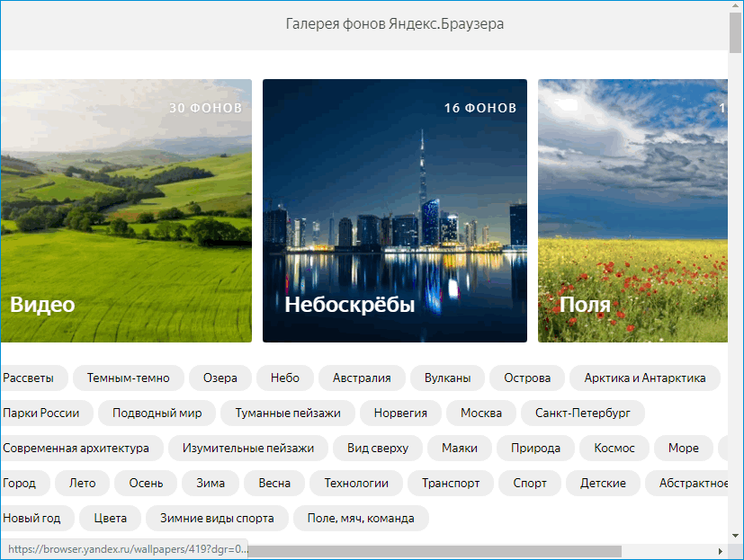Click the Озера category tag
Image resolution: width=744 pixels, height=560 pixels.
[x=220, y=378]
